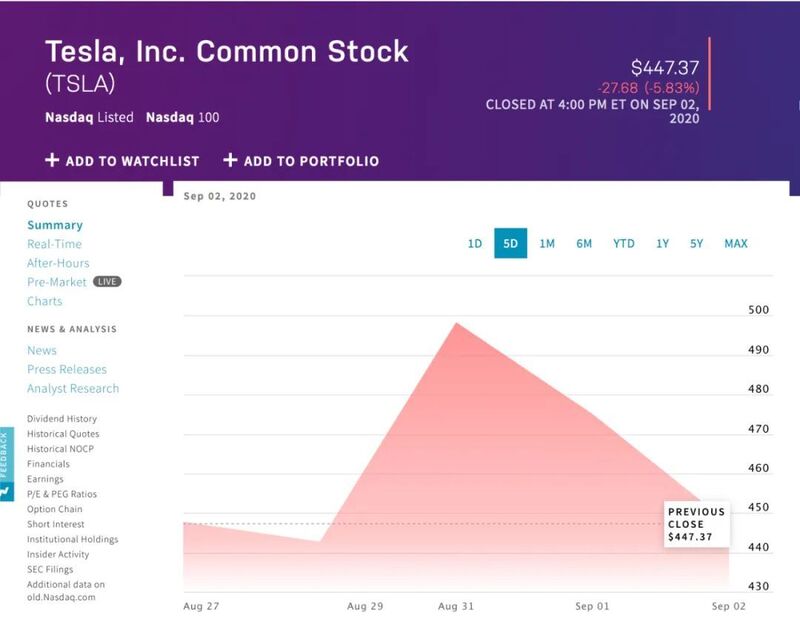Select the 1D chart range
The height and width of the screenshot is (624, 800).
pyautogui.click(x=475, y=243)
